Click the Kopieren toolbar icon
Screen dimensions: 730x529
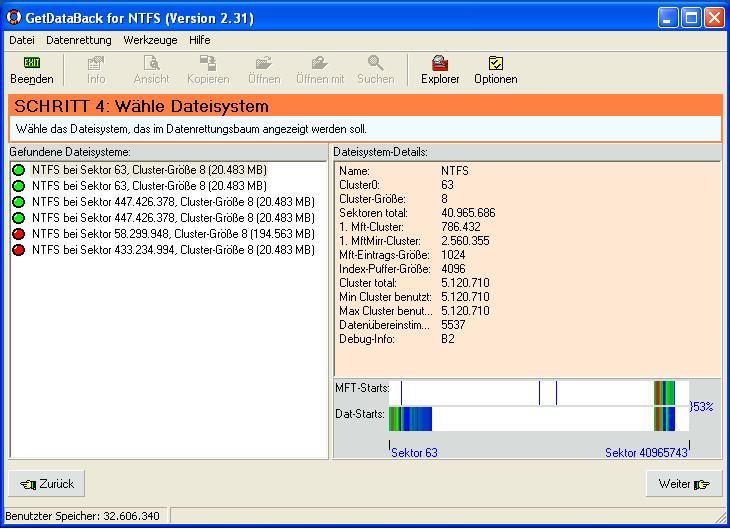pyautogui.click(x=208, y=63)
